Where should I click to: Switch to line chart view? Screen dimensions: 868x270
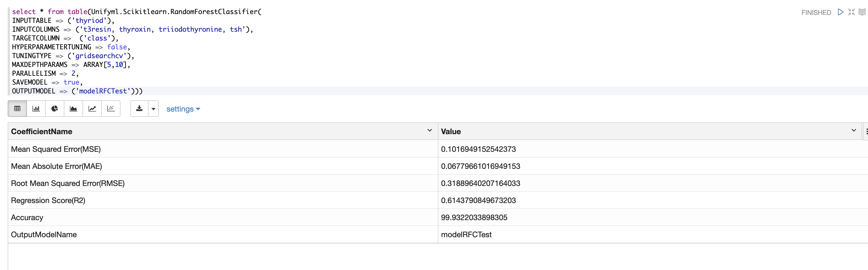point(92,109)
